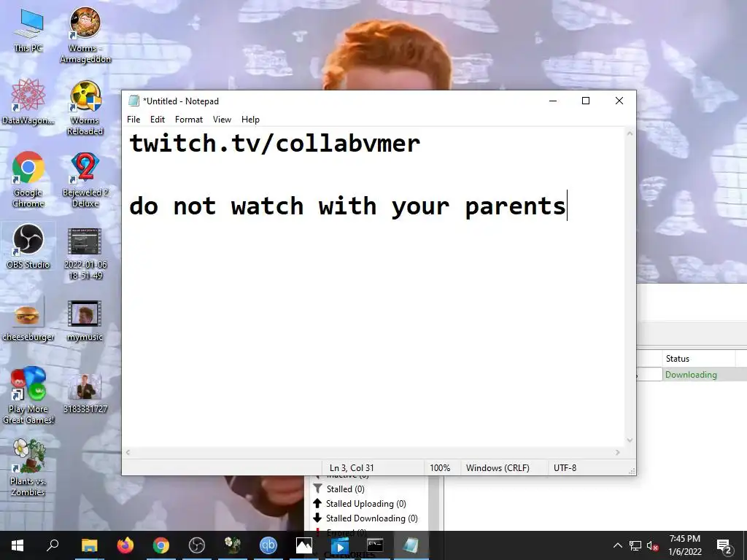Open Notepad Edit menu
747x560 pixels.
tap(158, 120)
